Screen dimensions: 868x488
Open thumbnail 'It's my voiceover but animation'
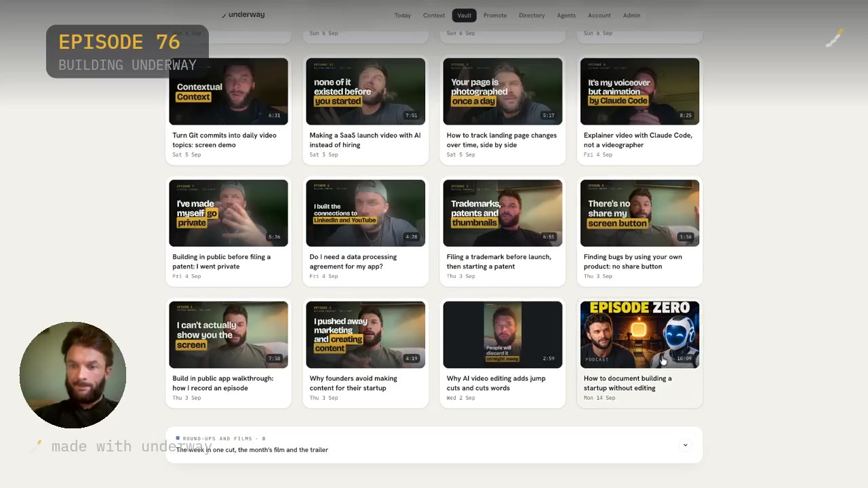pos(639,91)
